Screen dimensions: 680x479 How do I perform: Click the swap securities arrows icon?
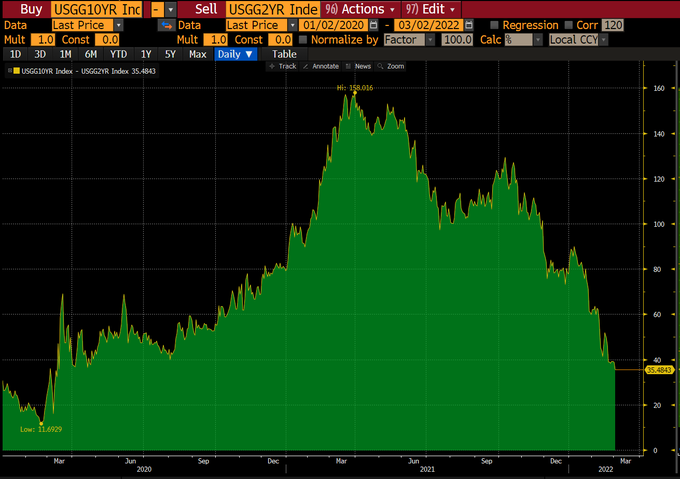167,25
